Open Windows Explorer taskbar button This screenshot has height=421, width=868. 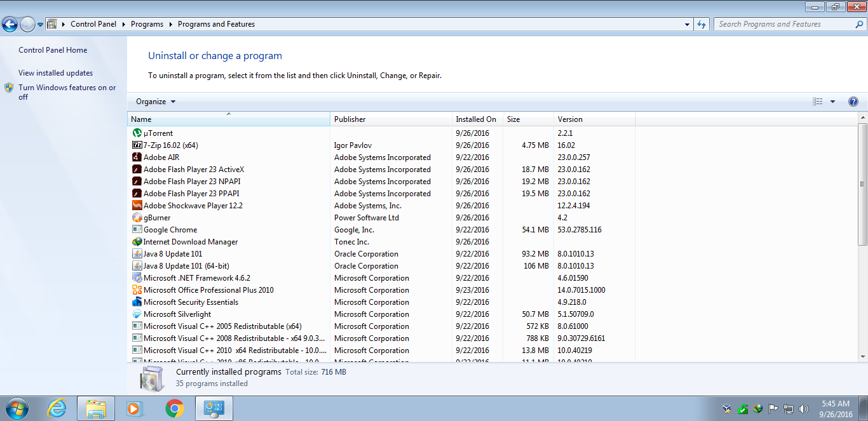coord(96,408)
